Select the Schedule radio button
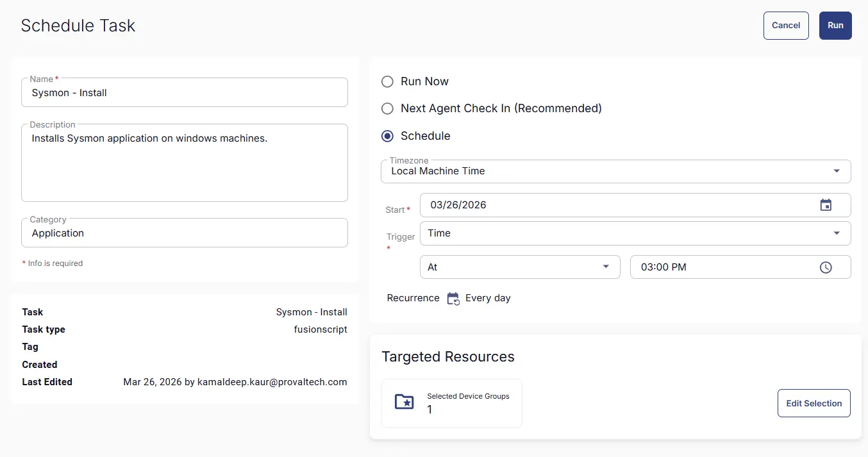 [387, 136]
